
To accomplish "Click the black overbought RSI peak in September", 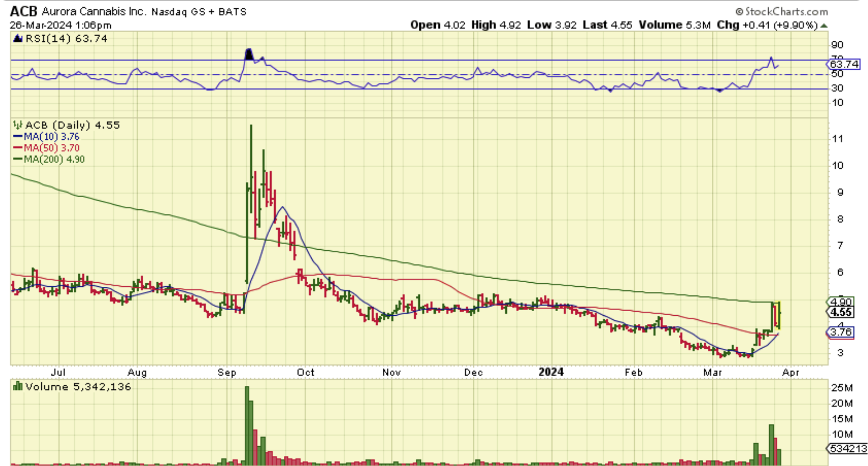I will [x=249, y=55].
